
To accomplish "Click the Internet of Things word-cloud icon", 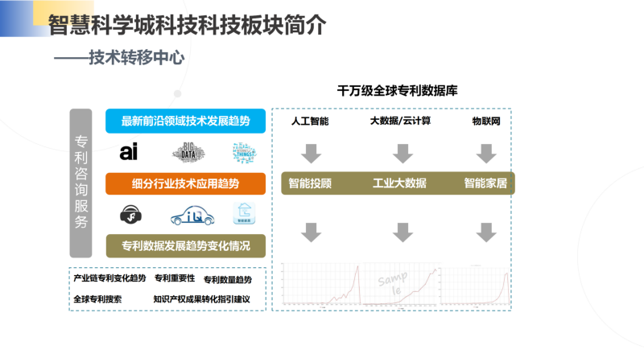I will click(245, 153).
